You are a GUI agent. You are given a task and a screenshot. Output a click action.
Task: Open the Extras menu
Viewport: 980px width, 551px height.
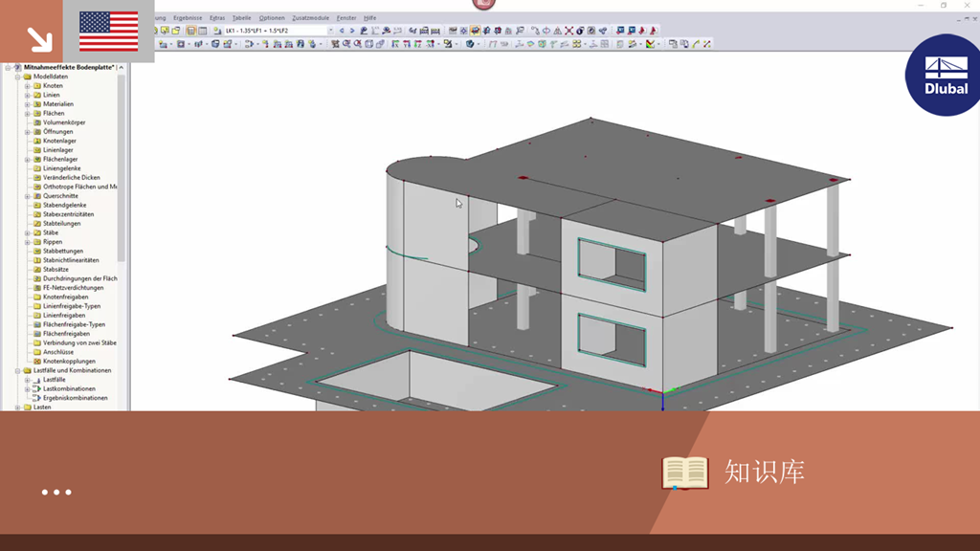[217, 18]
